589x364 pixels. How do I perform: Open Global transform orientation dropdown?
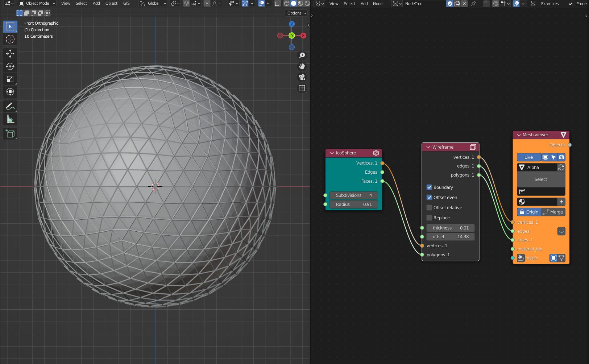tap(153, 4)
